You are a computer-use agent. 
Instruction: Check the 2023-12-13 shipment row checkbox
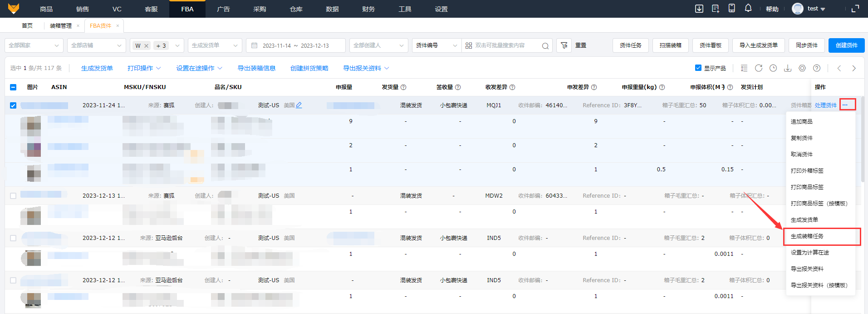tap(13, 196)
